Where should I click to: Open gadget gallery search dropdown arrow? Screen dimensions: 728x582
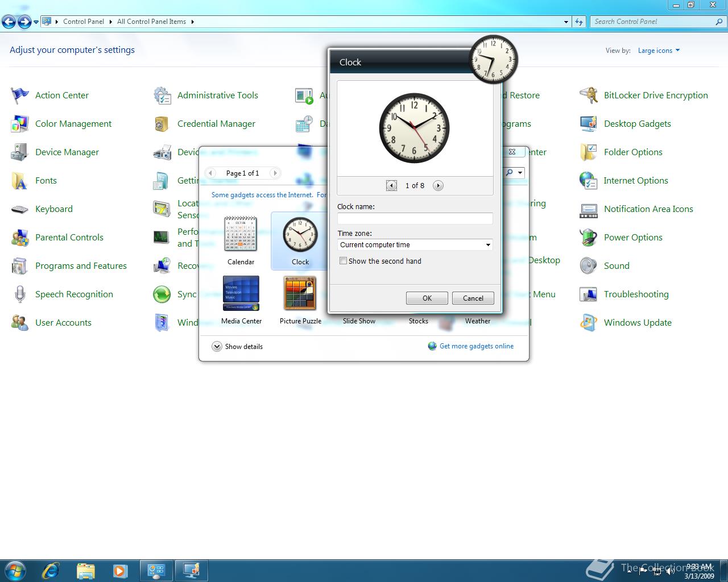pyautogui.click(x=520, y=173)
